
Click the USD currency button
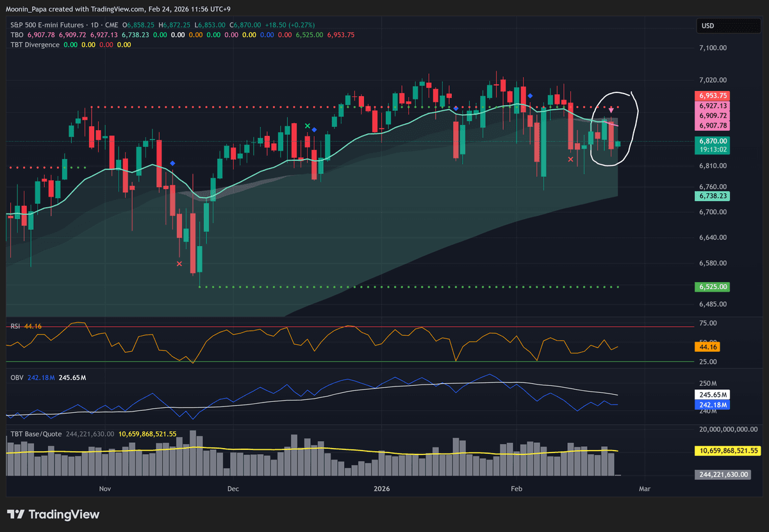point(728,26)
